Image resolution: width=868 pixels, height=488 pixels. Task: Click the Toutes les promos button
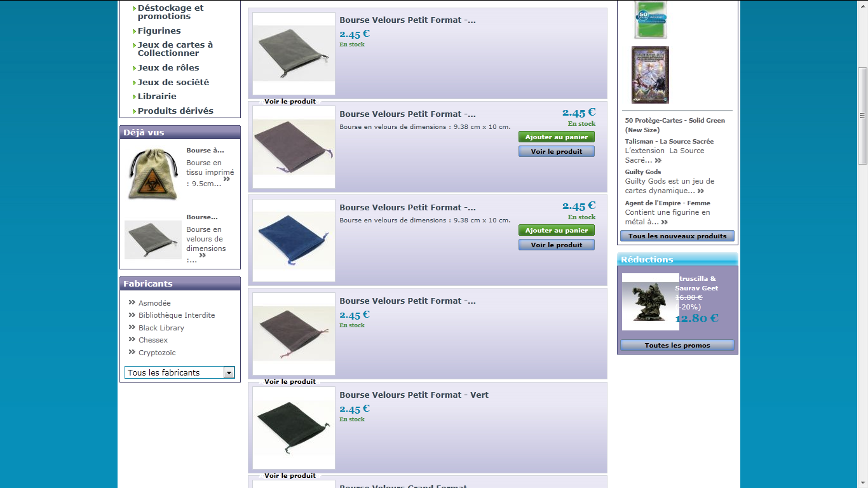[677, 345]
